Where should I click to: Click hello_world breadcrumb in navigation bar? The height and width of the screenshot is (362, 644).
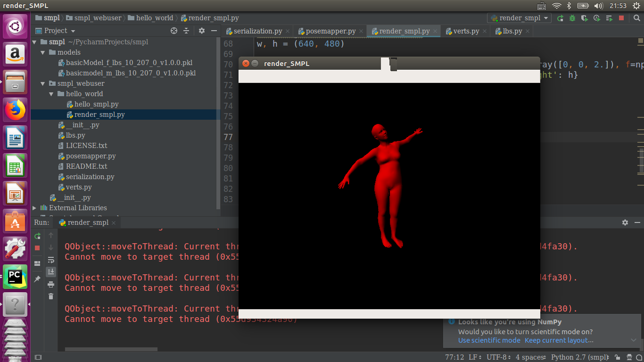pyautogui.click(x=151, y=18)
